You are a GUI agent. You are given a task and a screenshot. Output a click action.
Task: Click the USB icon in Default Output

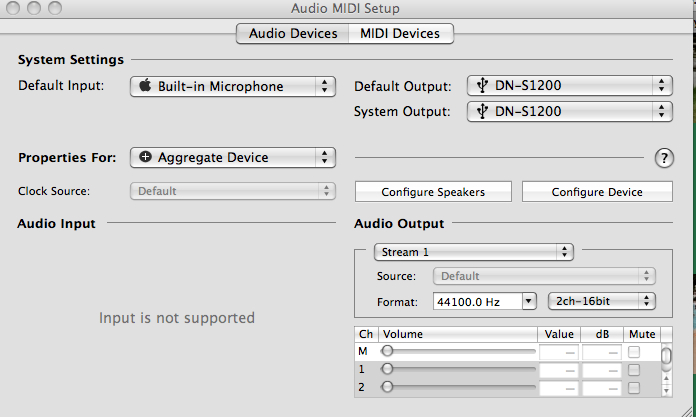[482, 86]
